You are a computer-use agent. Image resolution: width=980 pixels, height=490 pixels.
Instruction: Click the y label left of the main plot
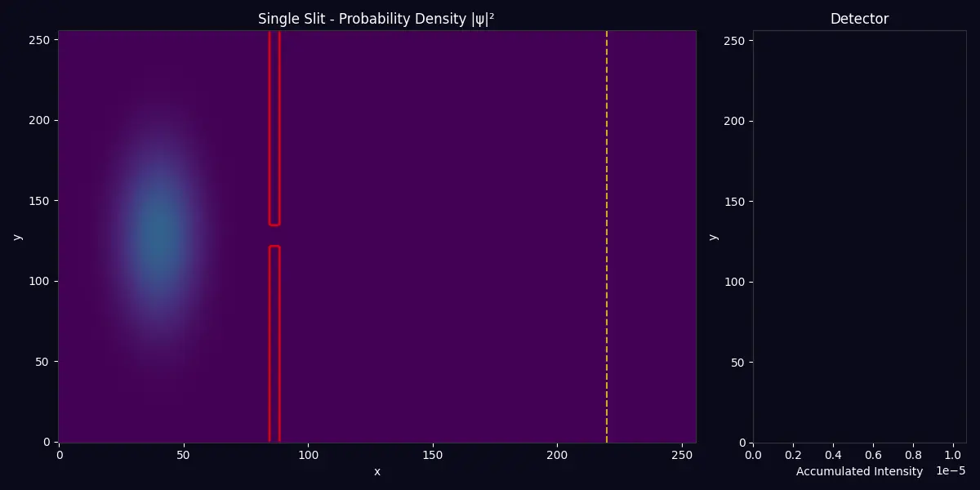click(x=17, y=237)
